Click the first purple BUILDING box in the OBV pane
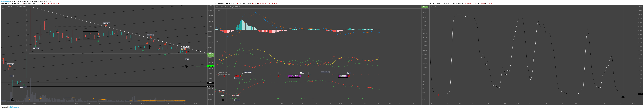The width and height of the screenshot is (644, 109). pos(295,76)
